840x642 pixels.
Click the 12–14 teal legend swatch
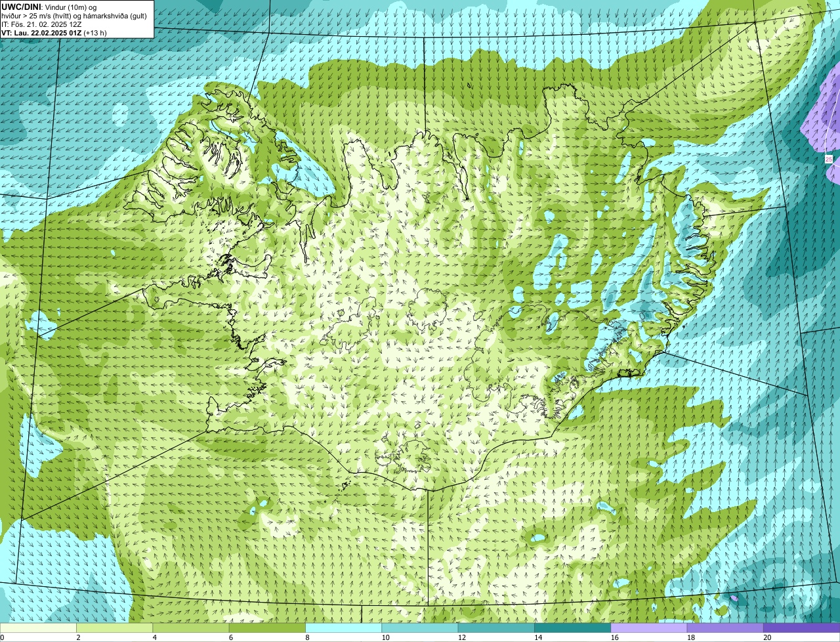point(496,628)
